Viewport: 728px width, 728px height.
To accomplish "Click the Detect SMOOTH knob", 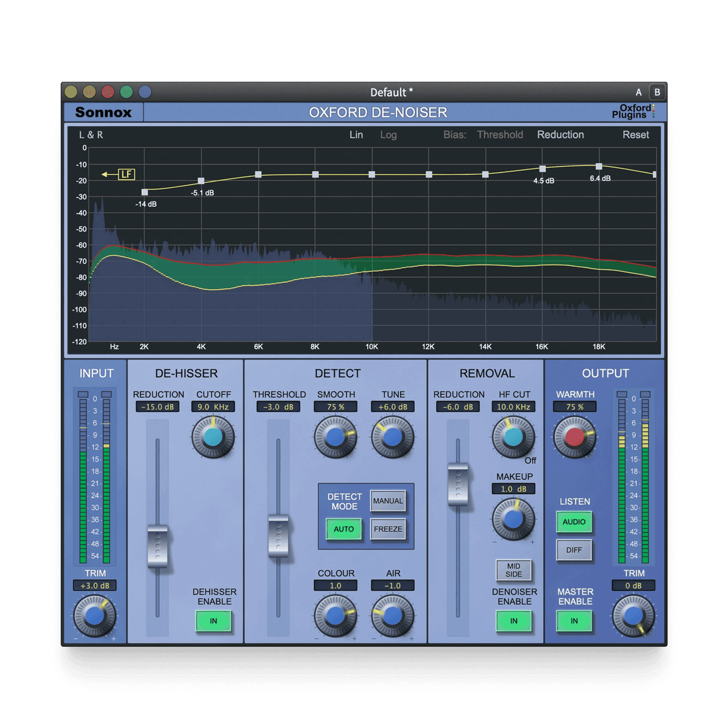I will tap(336, 437).
